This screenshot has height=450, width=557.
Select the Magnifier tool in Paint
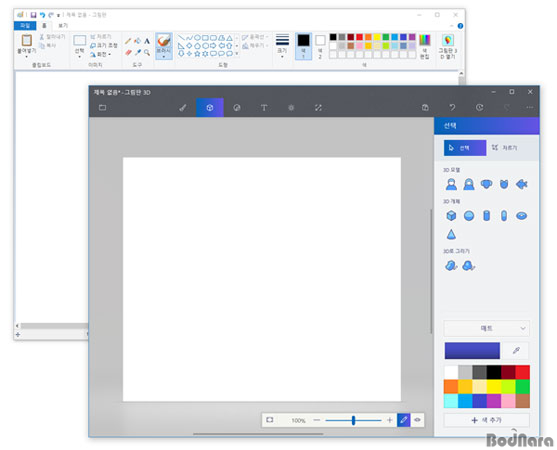[147, 52]
